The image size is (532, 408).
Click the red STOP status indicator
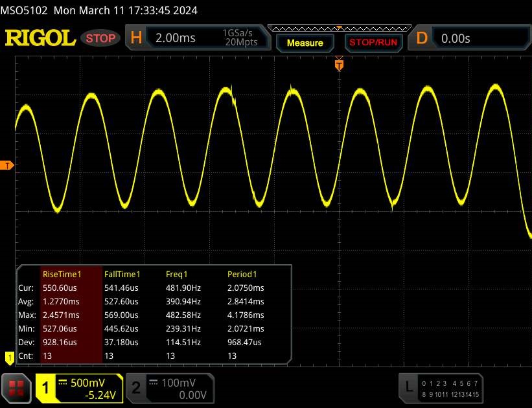[101, 38]
